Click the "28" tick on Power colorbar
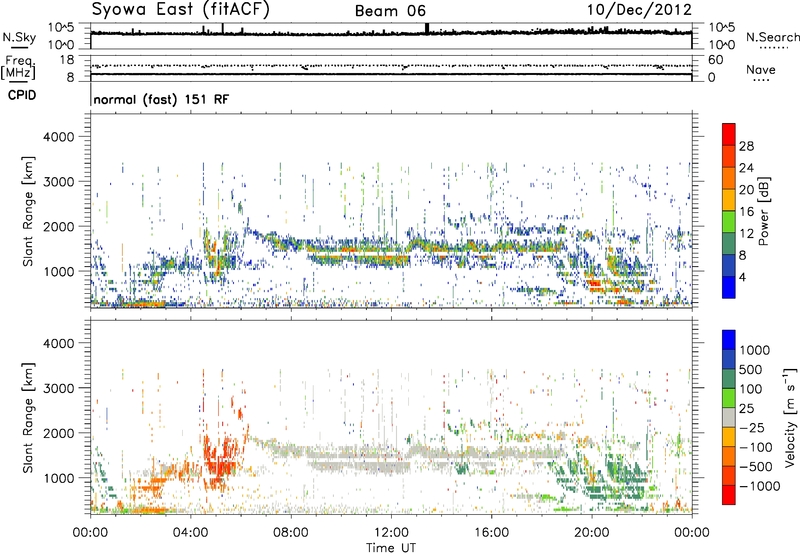The width and height of the screenshot is (800, 554). (746, 146)
